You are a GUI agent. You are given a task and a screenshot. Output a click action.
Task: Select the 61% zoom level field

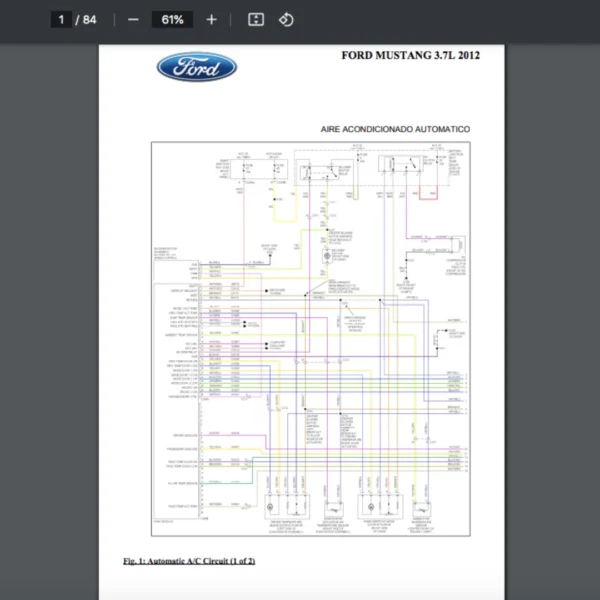pyautogui.click(x=172, y=20)
